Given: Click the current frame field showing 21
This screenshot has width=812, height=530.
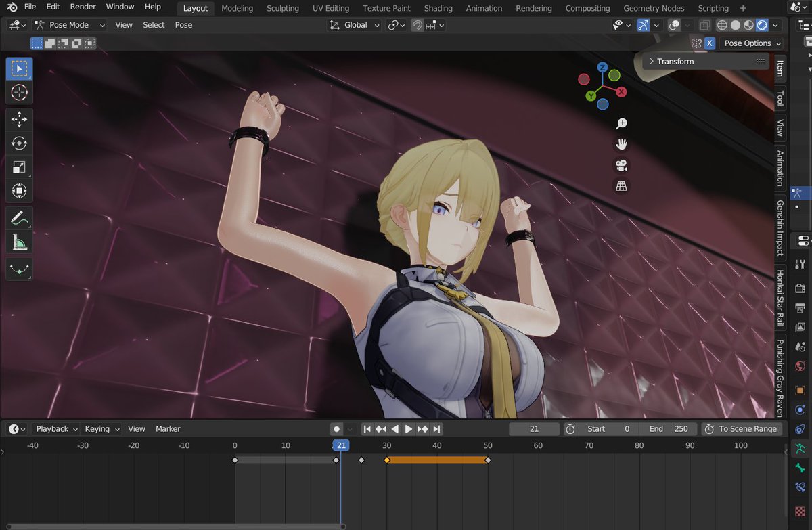Looking at the screenshot, I should pos(534,429).
